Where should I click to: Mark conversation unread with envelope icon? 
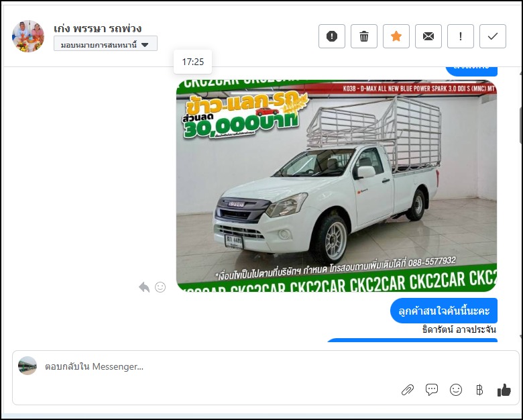coord(428,36)
